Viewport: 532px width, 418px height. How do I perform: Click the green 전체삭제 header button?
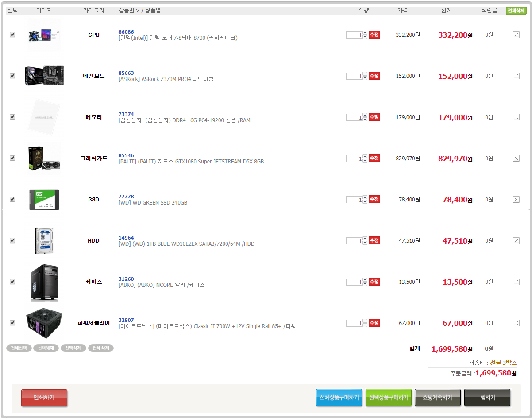tap(516, 11)
